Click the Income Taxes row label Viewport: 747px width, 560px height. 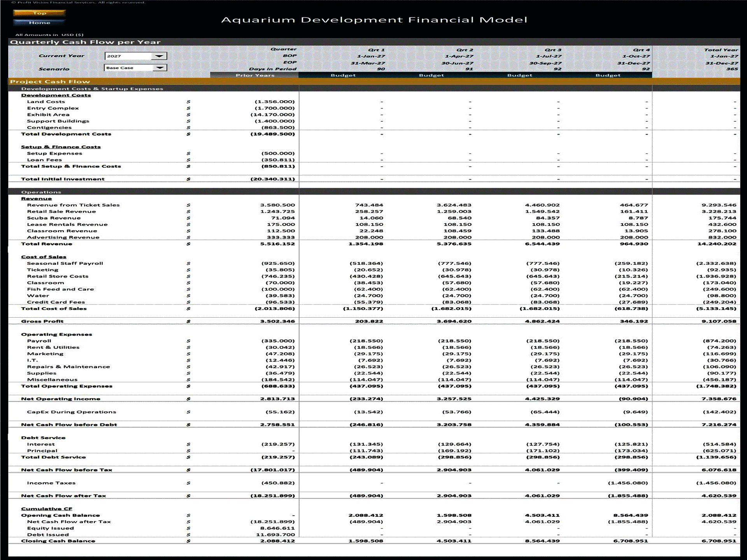tap(51, 483)
